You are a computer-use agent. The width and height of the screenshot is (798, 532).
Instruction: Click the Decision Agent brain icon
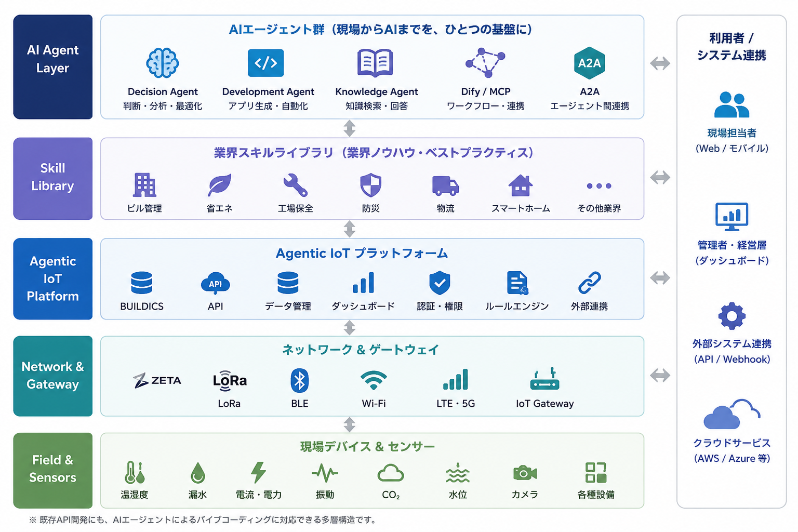click(163, 63)
